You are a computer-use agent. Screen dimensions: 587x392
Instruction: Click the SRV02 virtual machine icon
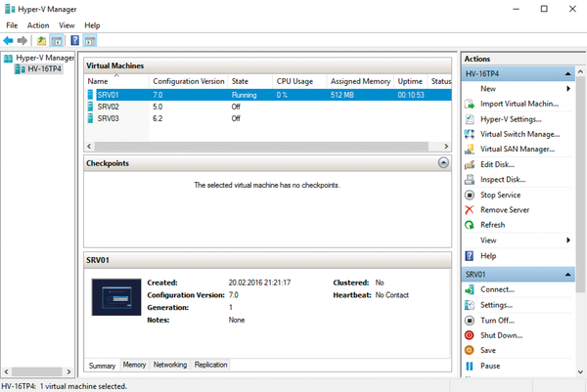(90, 107)
